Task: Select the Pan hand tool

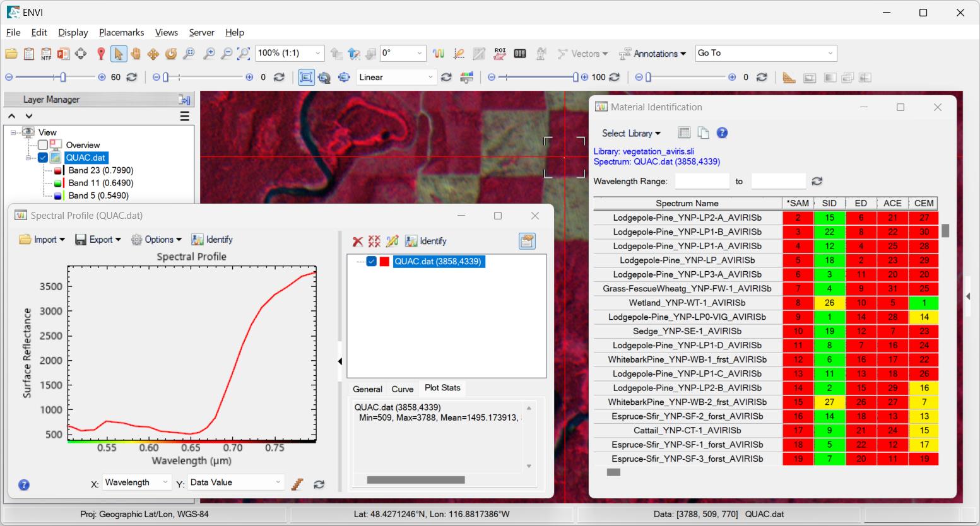Action: pos(136,54)
